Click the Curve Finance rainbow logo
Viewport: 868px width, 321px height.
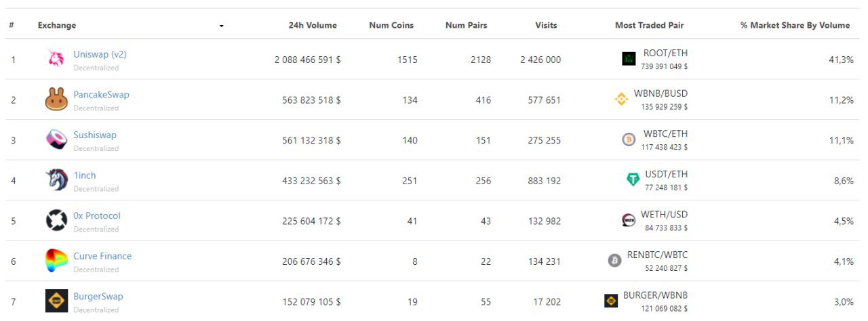pyautogui.click(x=56, y=261)
